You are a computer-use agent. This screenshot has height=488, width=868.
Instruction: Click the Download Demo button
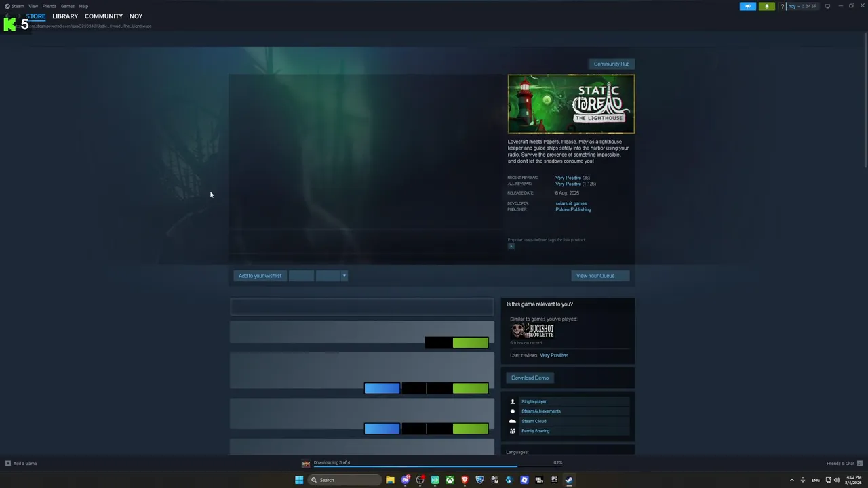click(x=530, y=378)
